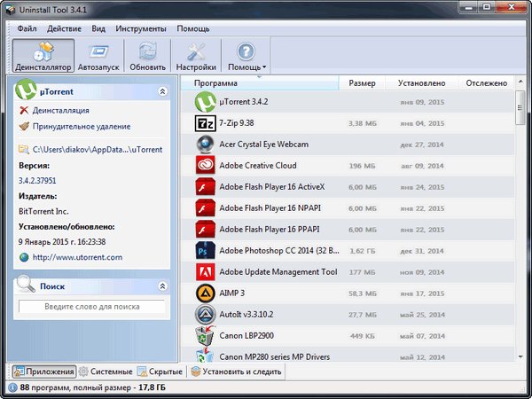This screenshot has height=399, width=532.
Task: Select the AIMP 3 icon
Action: pyautogui.click(x=206, y=293)
